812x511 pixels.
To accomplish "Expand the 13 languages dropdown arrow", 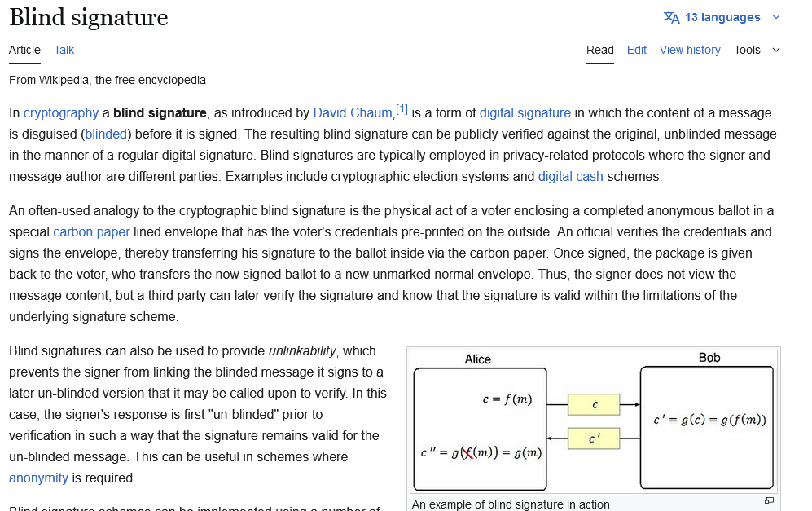I will (x=775, y=17).
